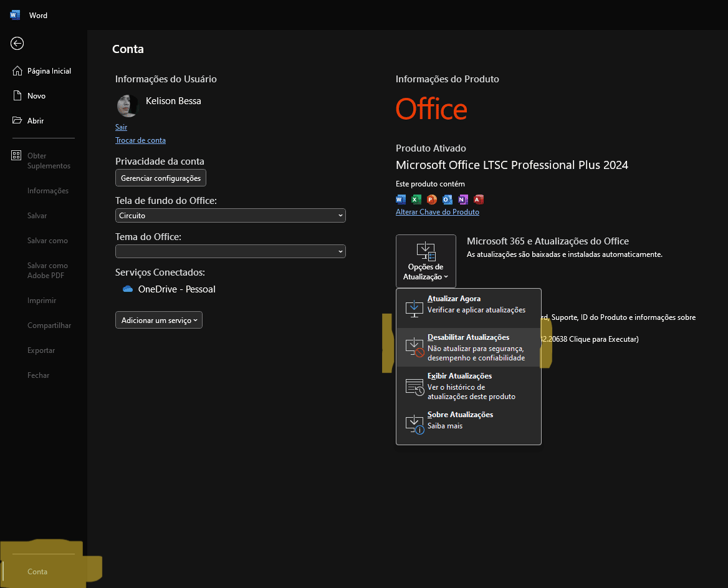Choose Atualizar Agora from the menu
Screen dimensions: 728x588
pyautogui.click(x=468, y=304)
